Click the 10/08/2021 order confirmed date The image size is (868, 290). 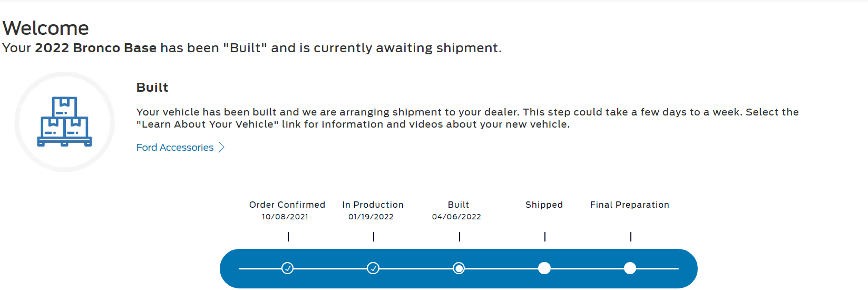tap(285, 217)
